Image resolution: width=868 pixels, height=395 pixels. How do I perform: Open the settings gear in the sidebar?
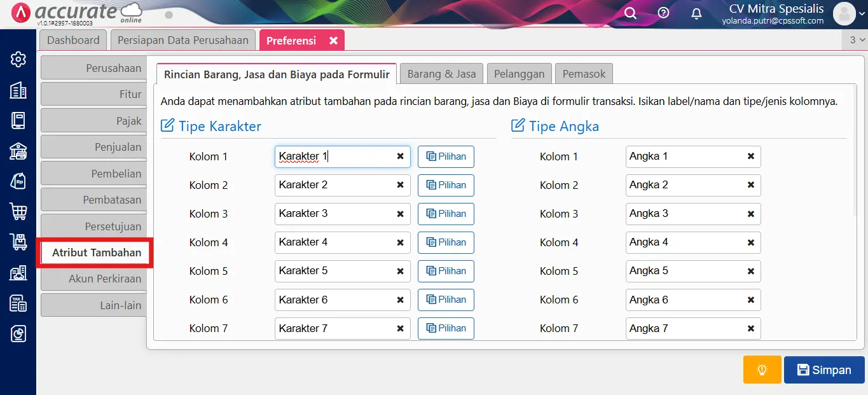[x=18, y=59]
